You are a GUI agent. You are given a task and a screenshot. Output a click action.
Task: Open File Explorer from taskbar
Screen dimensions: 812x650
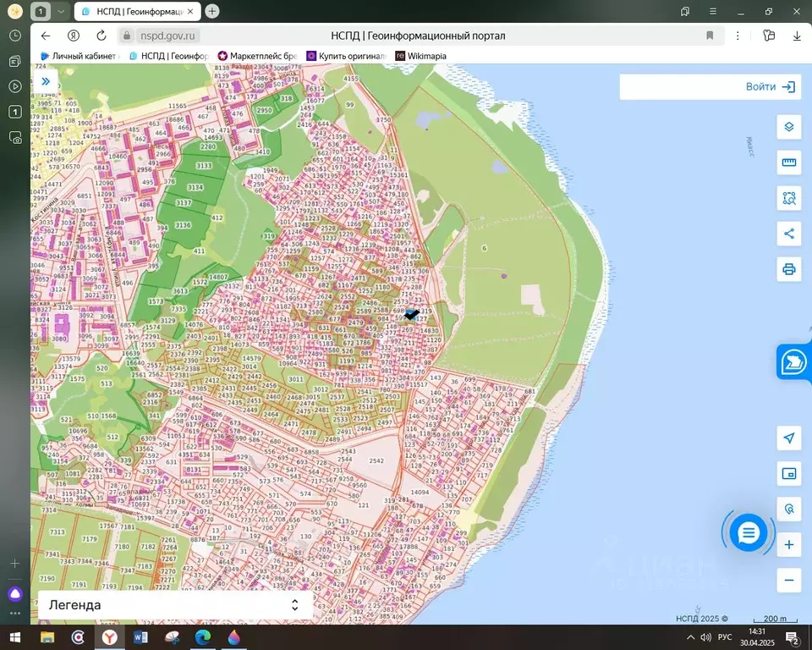[47, 637]
